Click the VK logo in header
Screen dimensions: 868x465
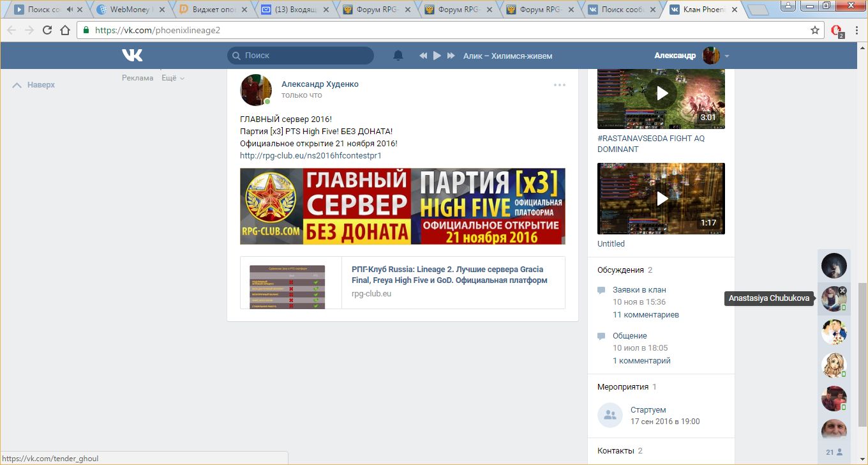tap(132, 56)
